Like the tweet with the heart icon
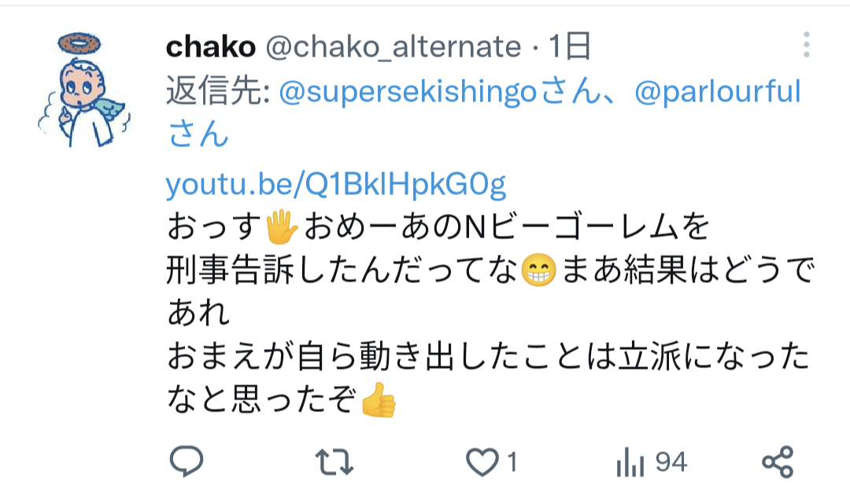 coord(482,462)
